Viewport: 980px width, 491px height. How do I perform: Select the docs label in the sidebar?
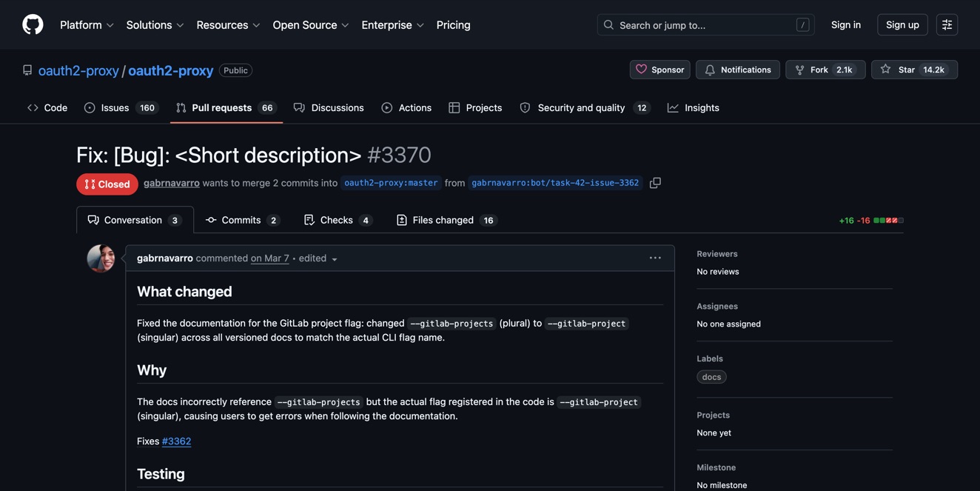(x=711, y=375)
